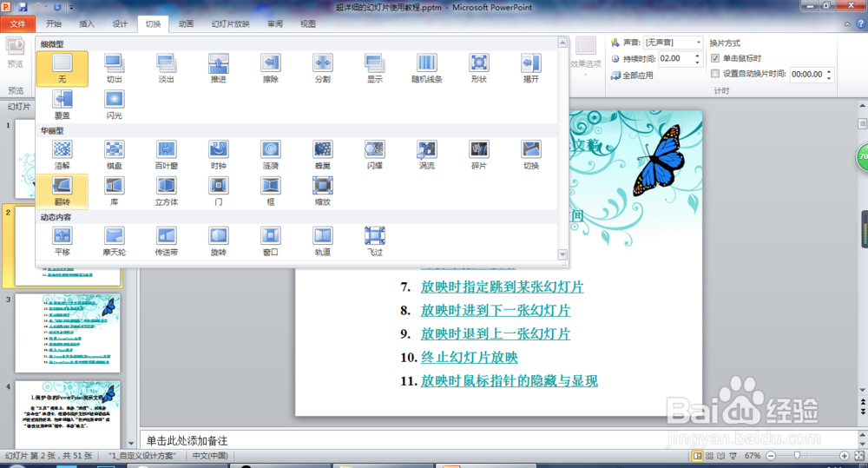The width and height of the screenshot is (868, 468).
Task: Apply the 分割 split transition
Action: point(322,69)
